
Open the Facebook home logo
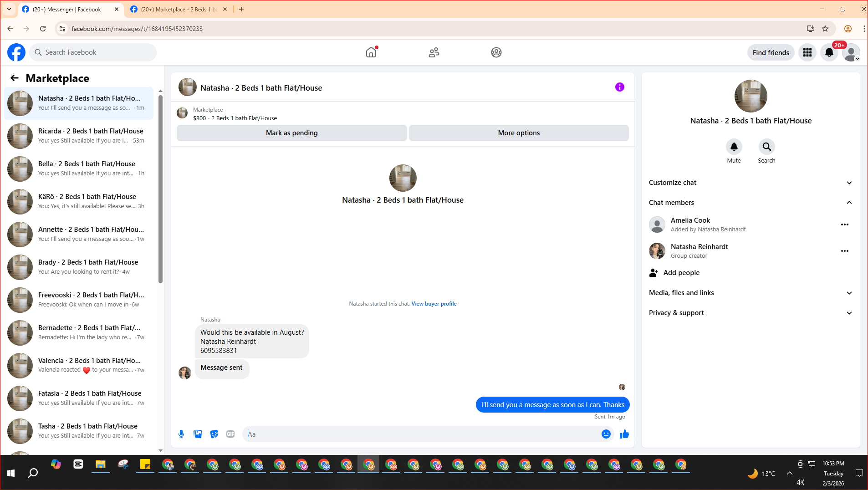point(16,52)
